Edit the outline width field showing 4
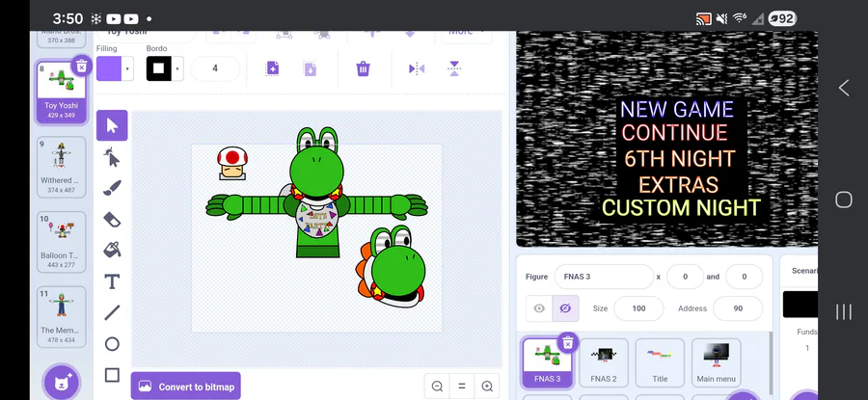868x400 pixels. pos(215,68)
